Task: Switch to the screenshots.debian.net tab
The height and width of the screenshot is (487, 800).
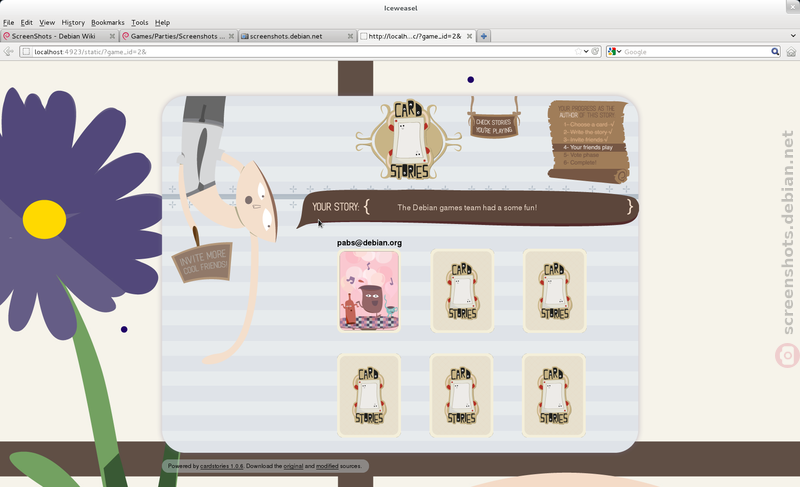Action: 297,36
